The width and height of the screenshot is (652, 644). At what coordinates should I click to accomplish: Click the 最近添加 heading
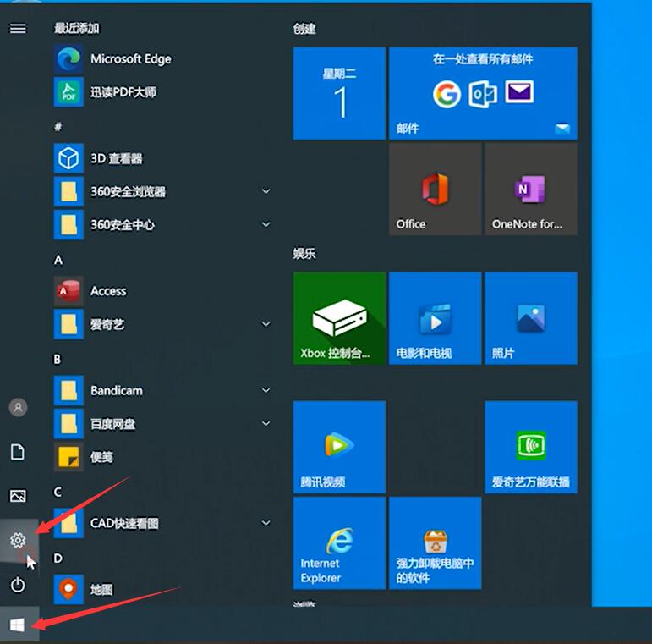pos(77,28)
